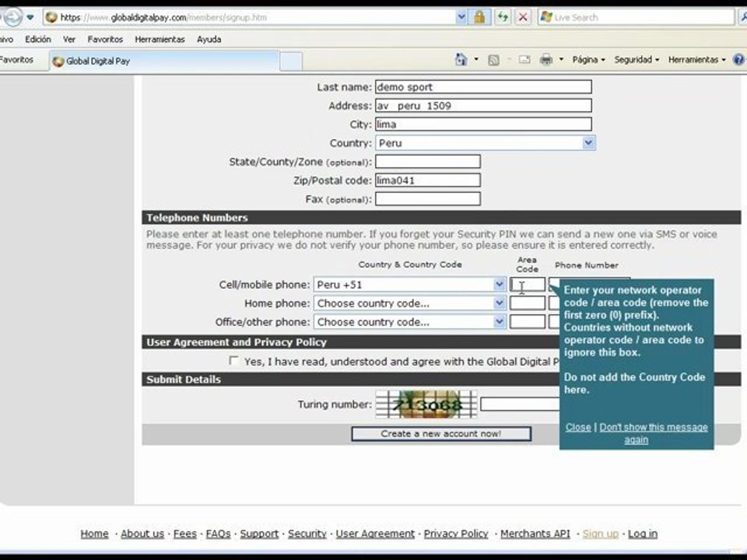
Task: Select the Global Digital Pay tab
Action: coord(164,61)
